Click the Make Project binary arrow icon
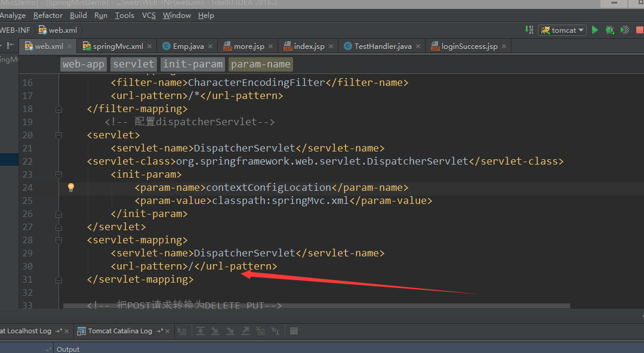Viewport: 644px width, 353px height. (529, 30)
